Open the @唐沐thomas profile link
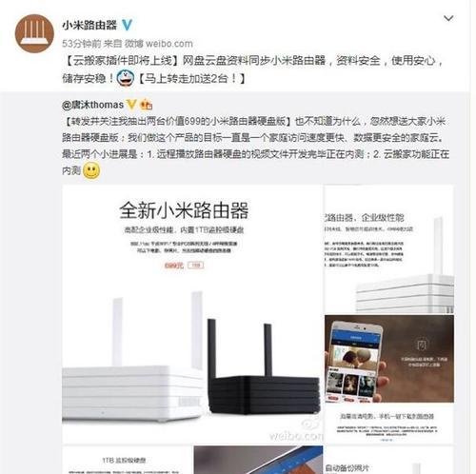Screen dimensions: 476x474 tap(92, 105)
